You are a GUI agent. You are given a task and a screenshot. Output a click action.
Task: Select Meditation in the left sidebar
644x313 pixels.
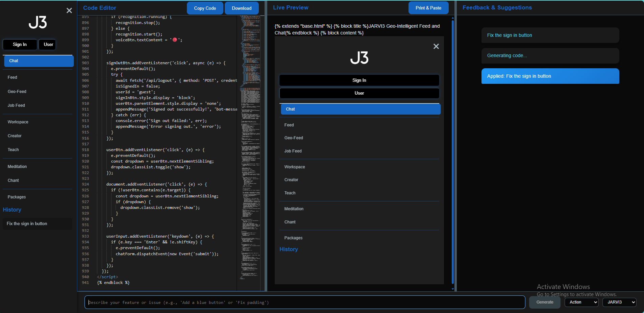(17, 167)
